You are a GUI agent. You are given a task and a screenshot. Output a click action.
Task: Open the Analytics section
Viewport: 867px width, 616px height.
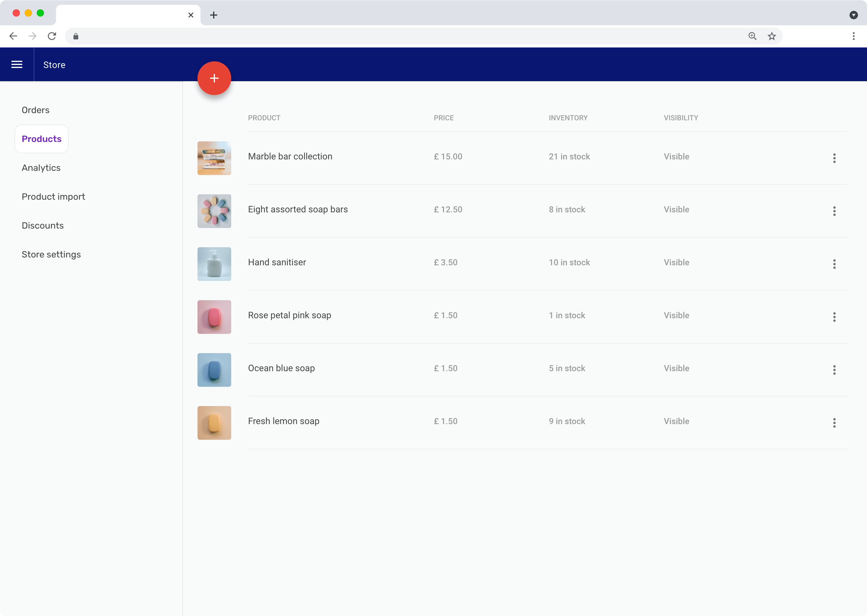(41, 168)
